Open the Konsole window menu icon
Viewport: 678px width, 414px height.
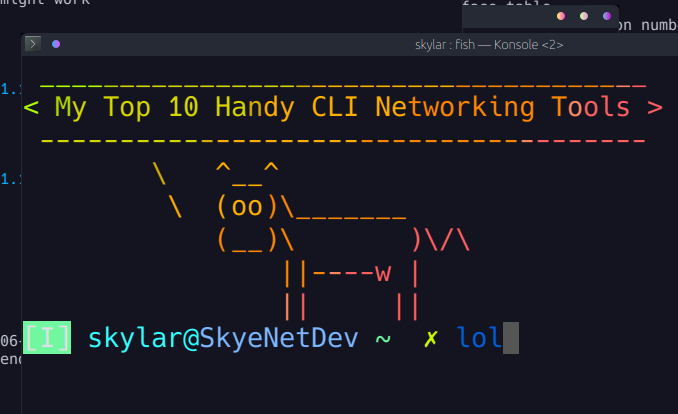point(33,44)
